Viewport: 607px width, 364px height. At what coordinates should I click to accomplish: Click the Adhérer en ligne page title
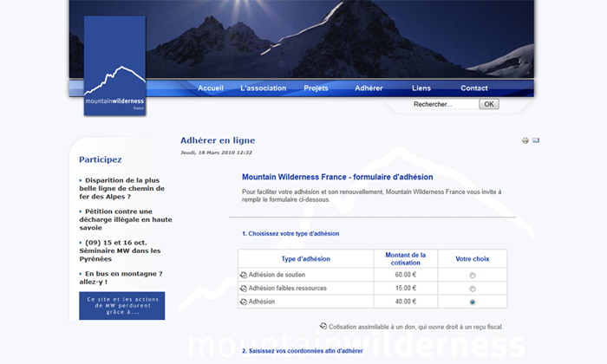click(218, 140)
